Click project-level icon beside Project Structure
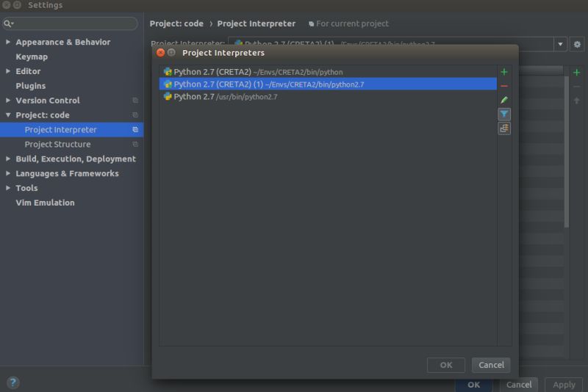 point(135,144)
